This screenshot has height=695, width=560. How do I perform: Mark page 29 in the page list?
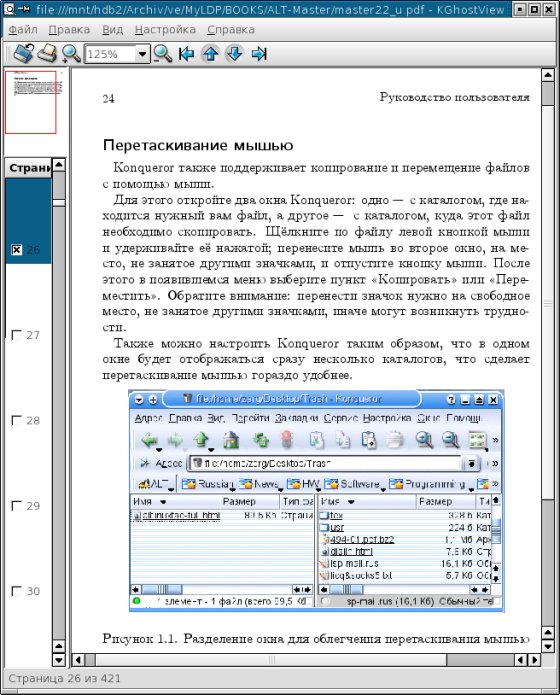tap(16, 506)
